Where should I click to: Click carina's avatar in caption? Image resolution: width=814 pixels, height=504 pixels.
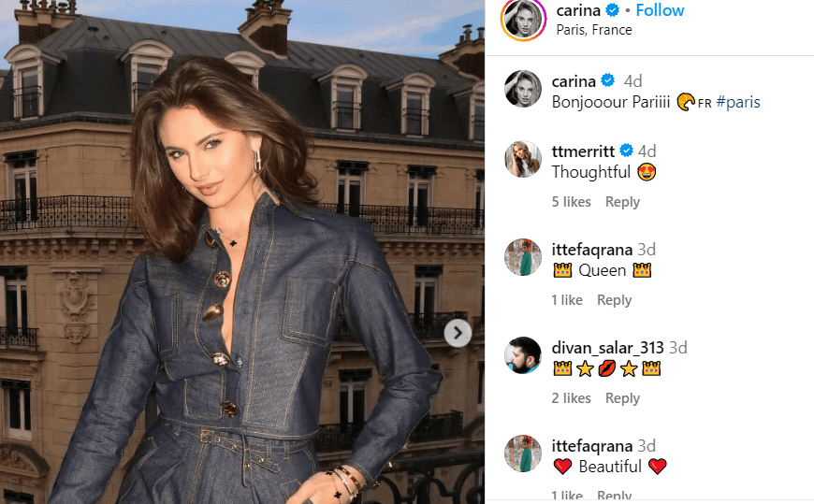[x=523, y=89]
